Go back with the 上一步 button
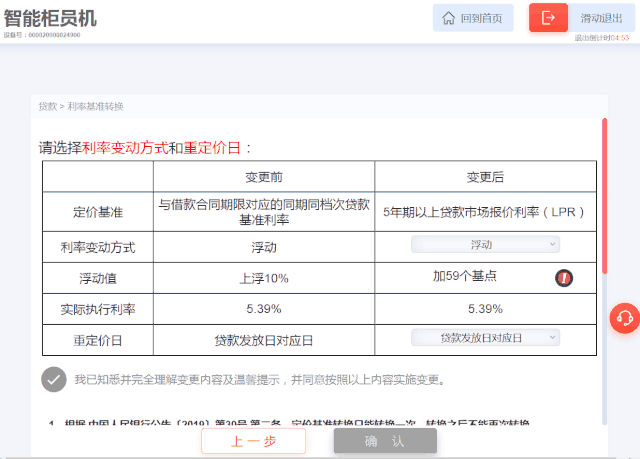Screen dimensions: 640x459 pos(253,441)
